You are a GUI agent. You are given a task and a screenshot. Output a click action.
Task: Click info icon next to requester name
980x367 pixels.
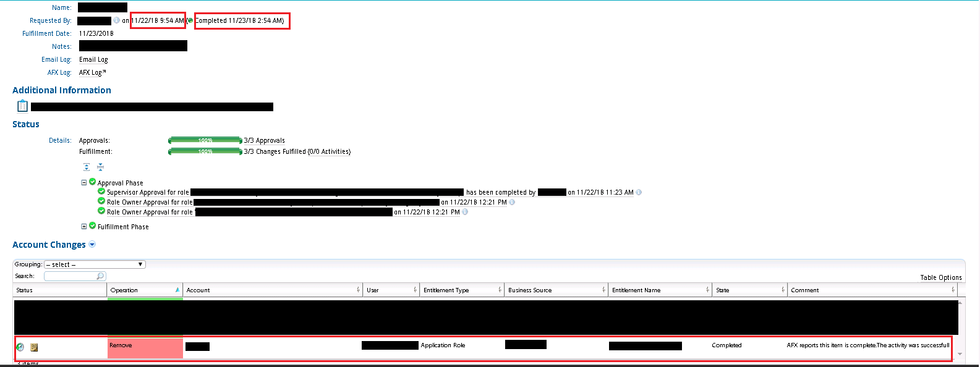coord(116,20)
